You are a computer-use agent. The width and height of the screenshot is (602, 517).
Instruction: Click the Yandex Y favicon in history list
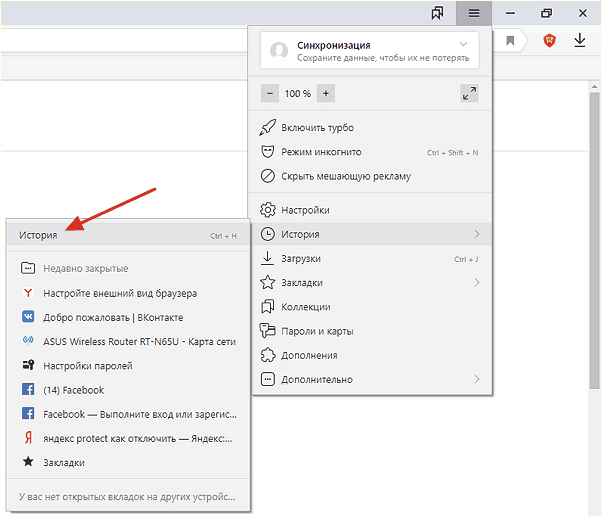point(28,293)
